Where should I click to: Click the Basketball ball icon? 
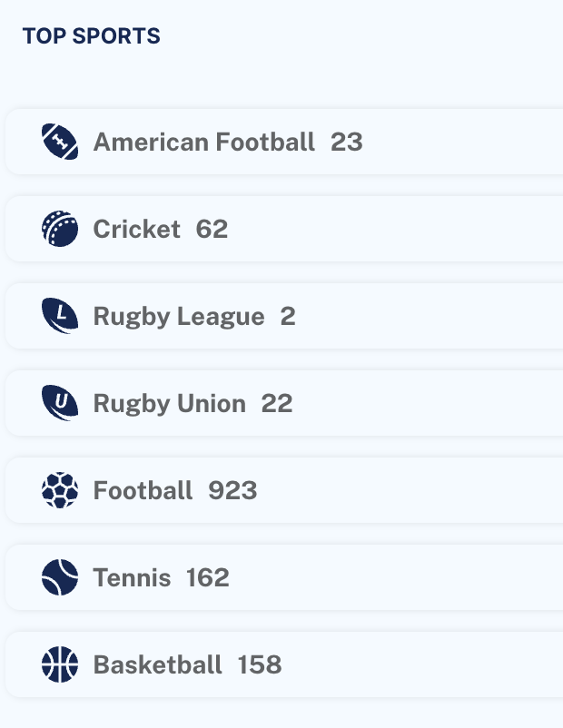tap(60, 664)
